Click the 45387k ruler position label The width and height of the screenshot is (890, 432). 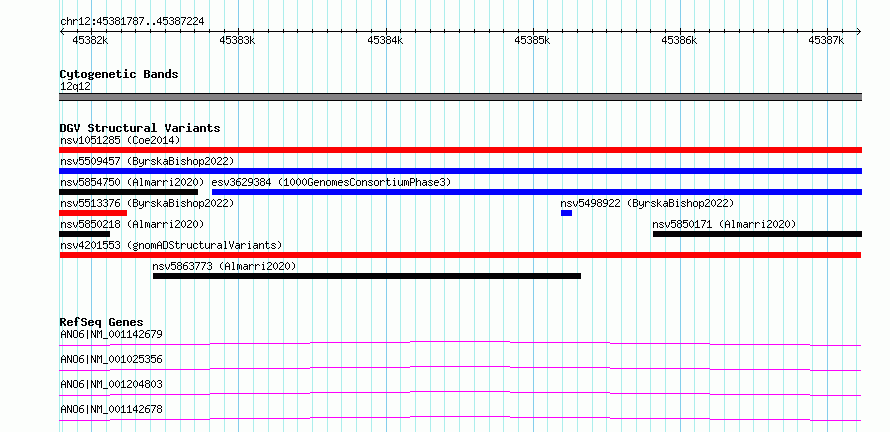tap(826, 40)
